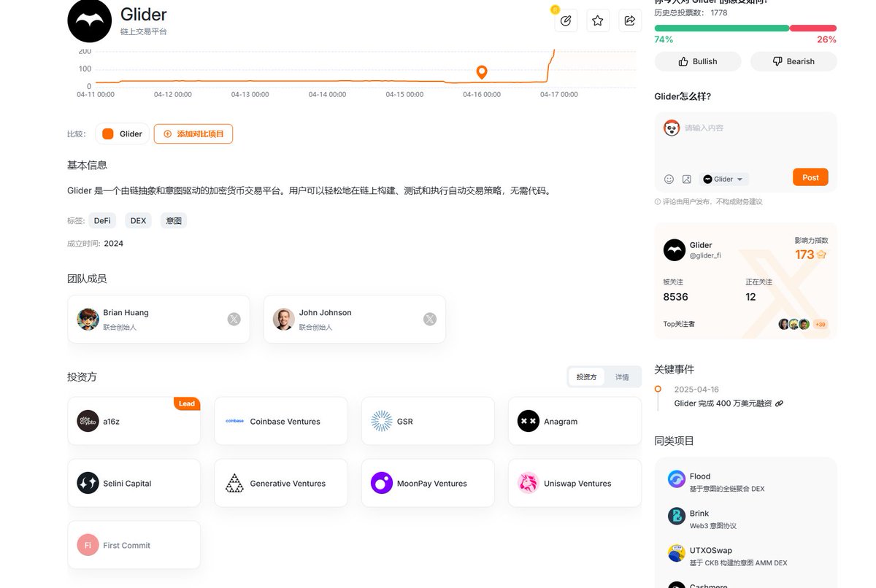Open the First Commit logo
The width and height of the screenshot is (876, 588).
click(x=88, y=545)
